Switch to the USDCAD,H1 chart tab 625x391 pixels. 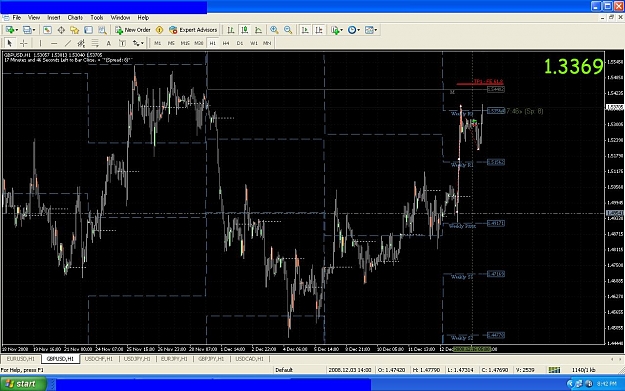tap(250, 359)
